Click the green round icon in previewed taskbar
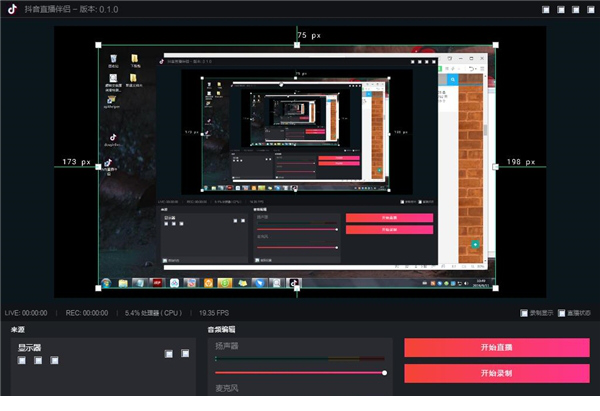600x411 pixels. pos(225,283)
